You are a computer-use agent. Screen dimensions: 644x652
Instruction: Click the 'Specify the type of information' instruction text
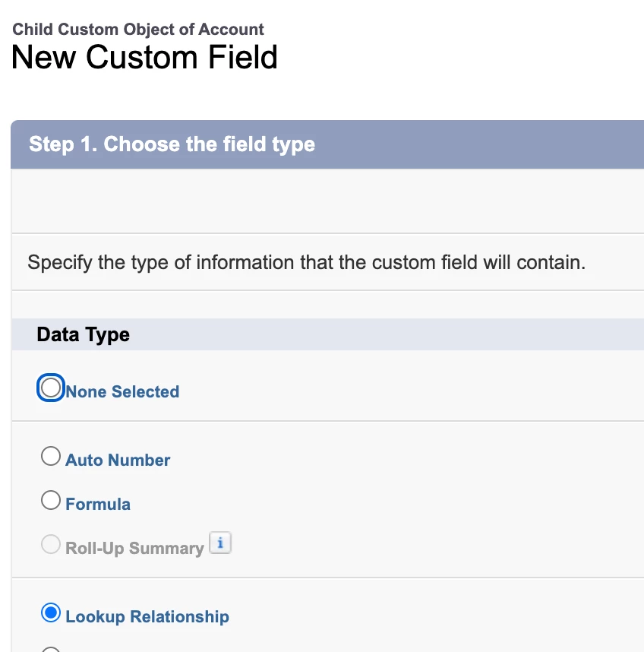point(307,263)
